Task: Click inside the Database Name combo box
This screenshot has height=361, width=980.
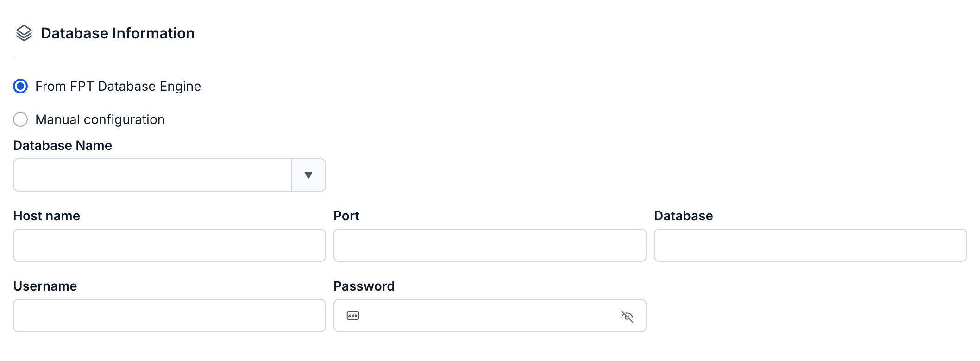Action: click(152, 175)
